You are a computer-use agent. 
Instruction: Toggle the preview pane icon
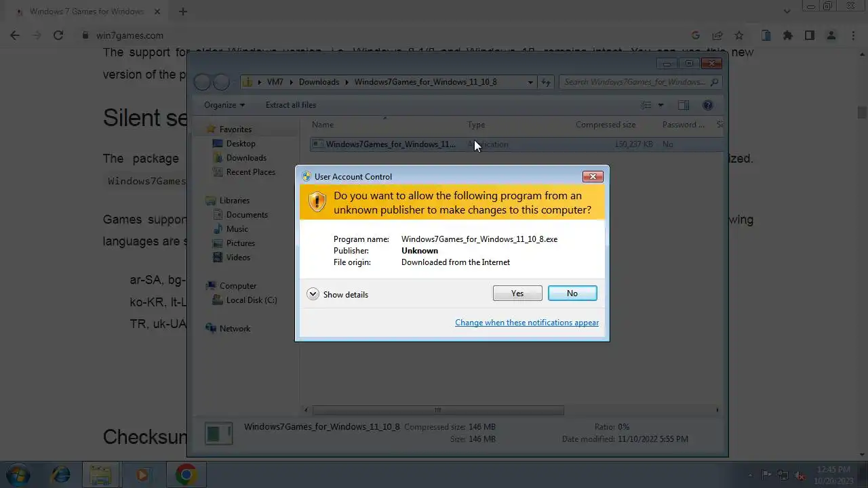point(684,105)
